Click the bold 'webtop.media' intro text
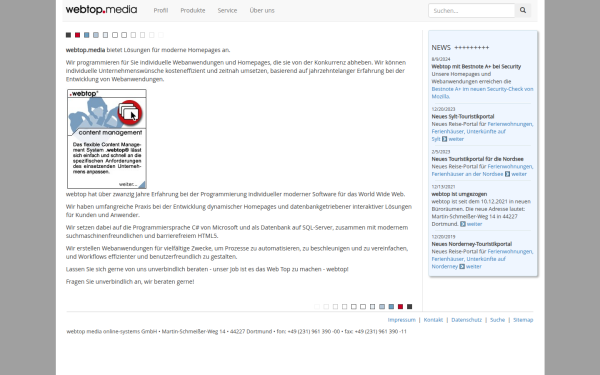The width and height of the screenshot is (600, 375). click(85, 50)
